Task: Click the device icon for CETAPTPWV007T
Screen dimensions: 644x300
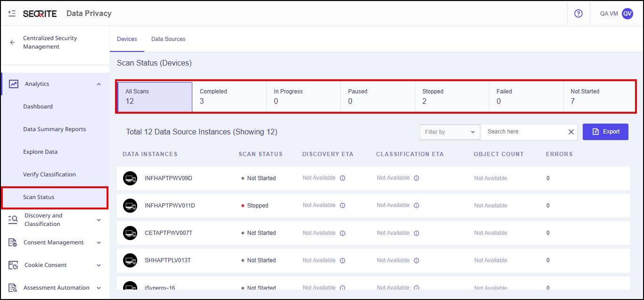Action: tap(130, 233)
